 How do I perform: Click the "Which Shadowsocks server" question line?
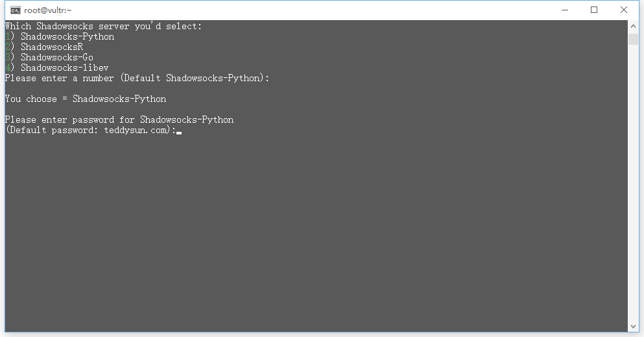[x=104, y=27]
